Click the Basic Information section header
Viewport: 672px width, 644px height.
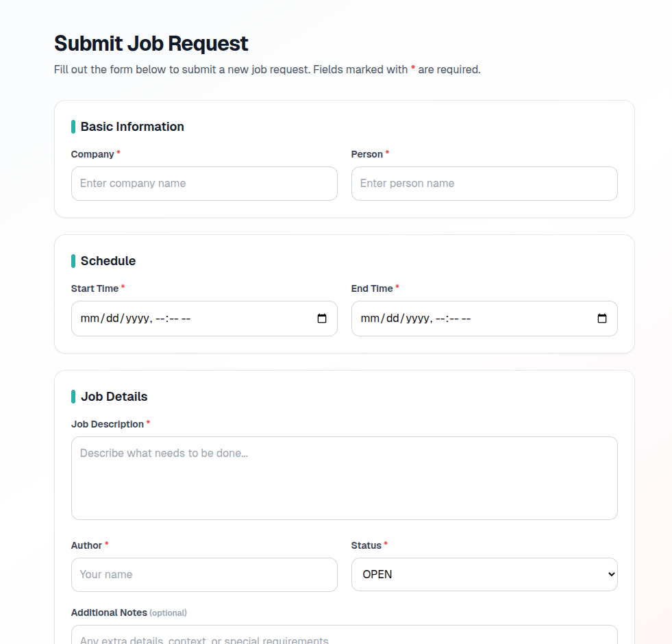click(x=132, y=126)
